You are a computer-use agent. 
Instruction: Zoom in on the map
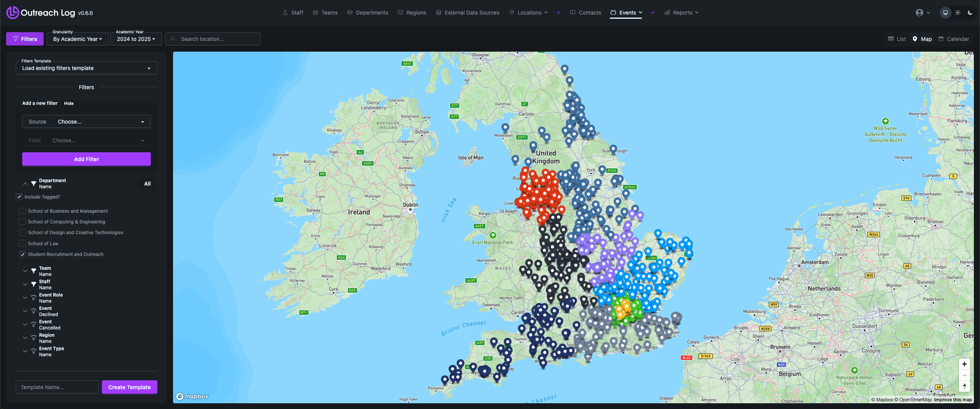964,364
